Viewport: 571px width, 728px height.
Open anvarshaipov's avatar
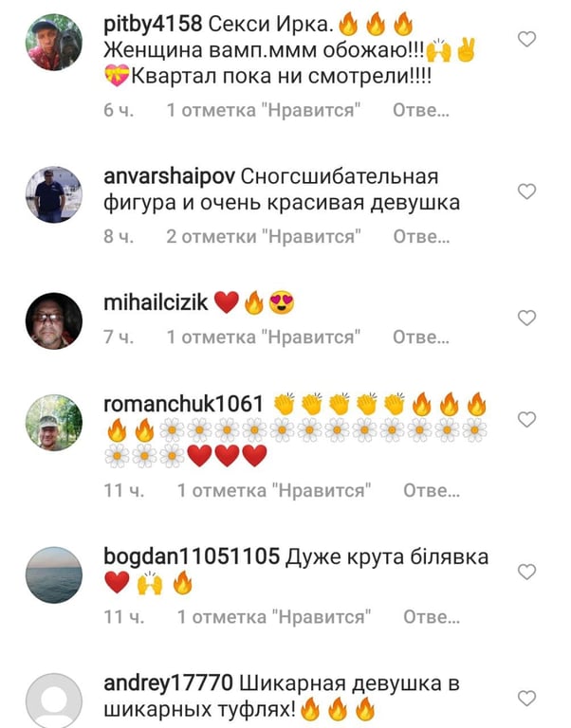coord(54,194)
